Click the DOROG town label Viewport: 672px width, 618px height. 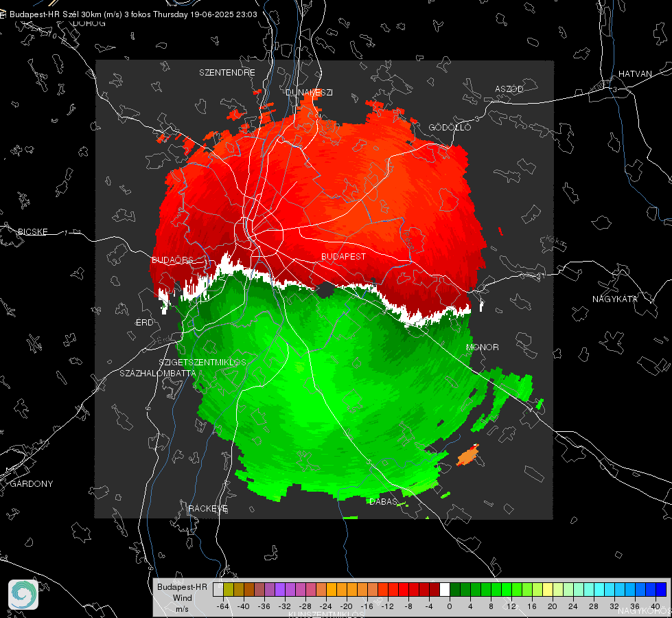[89, 23]
